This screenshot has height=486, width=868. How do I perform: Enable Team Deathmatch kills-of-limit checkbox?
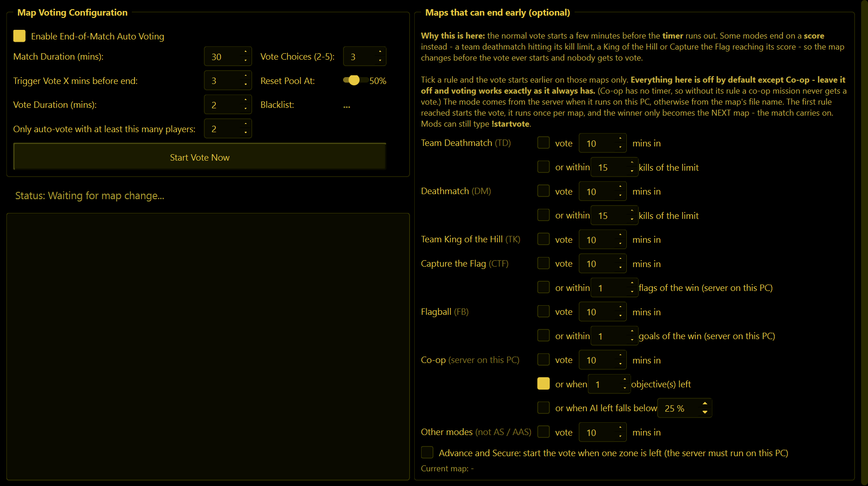(543, 167)
